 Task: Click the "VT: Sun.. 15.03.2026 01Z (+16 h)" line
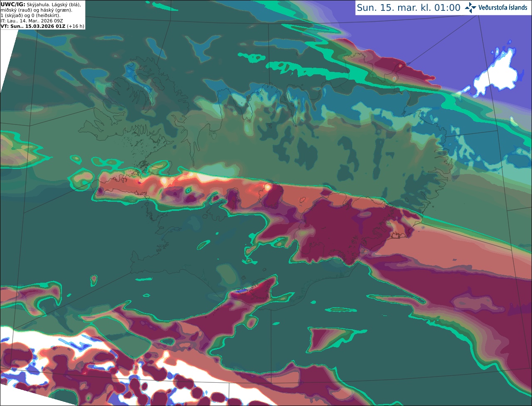coord(42,26)
